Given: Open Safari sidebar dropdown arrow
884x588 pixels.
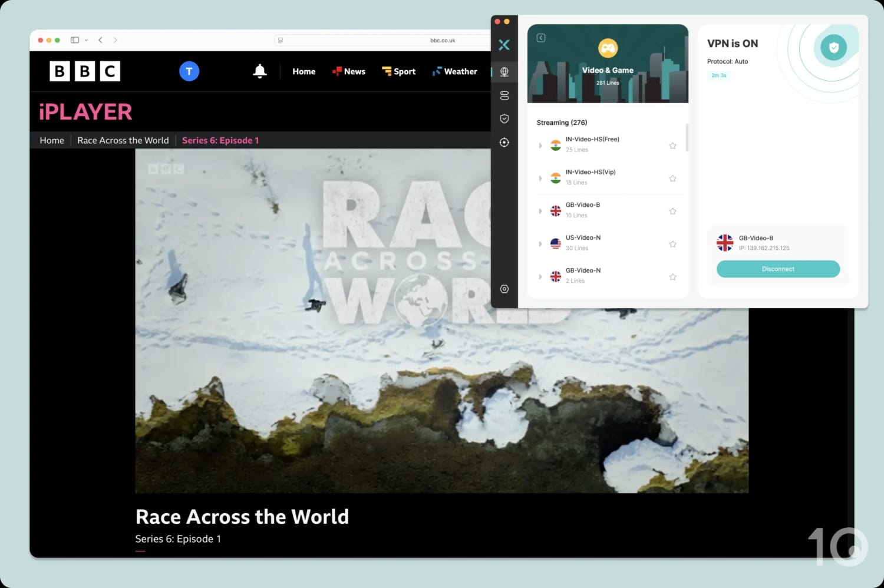Looking at the screenshot, I should click(87, 40).
